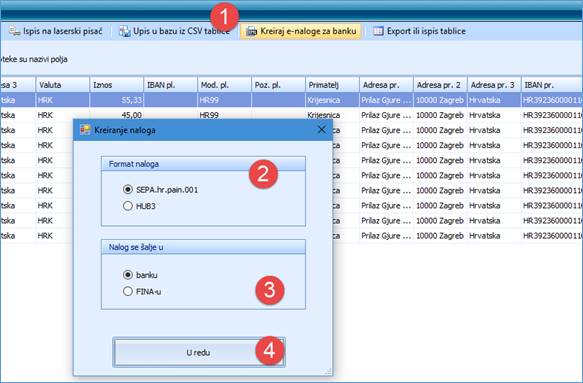Click the IBAN pr. column header

pos(552,85)
